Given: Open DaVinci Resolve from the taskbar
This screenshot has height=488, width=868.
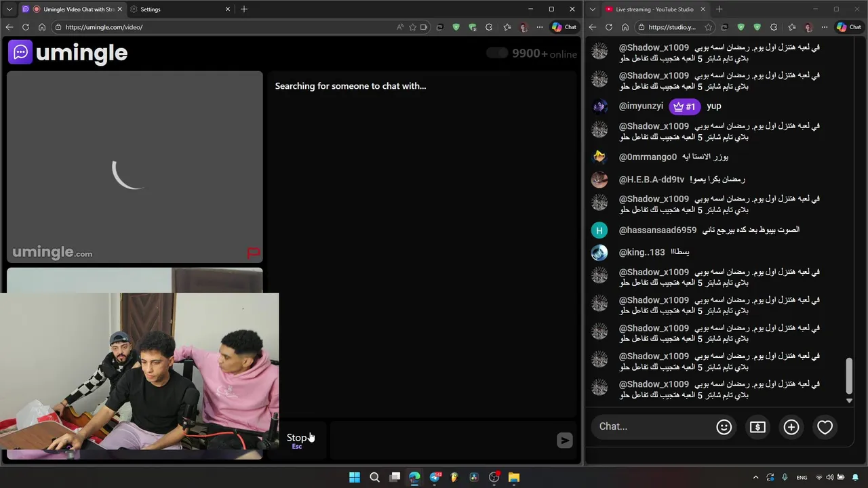Looking at the screenshot, I should [x=474, y=477].
